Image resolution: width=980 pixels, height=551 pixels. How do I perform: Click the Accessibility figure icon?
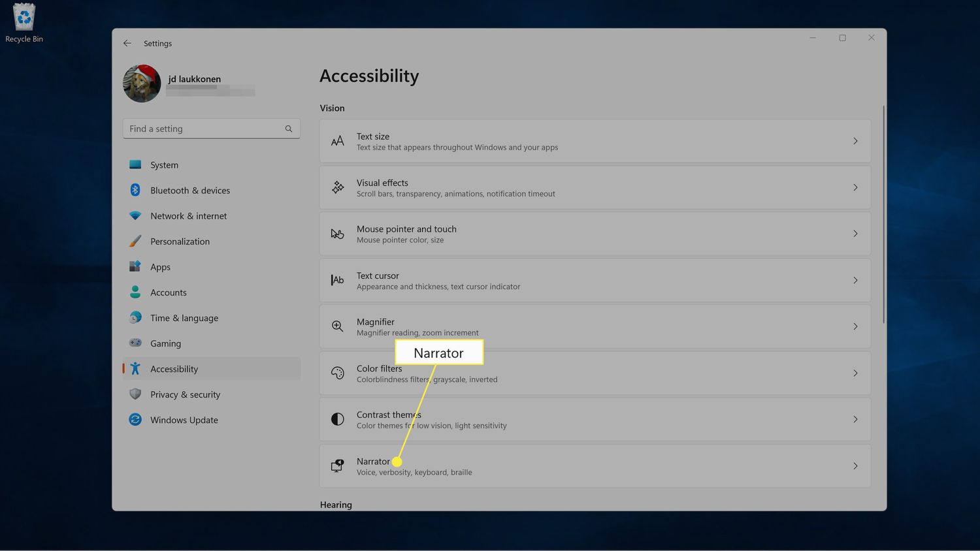coord(135,368)
